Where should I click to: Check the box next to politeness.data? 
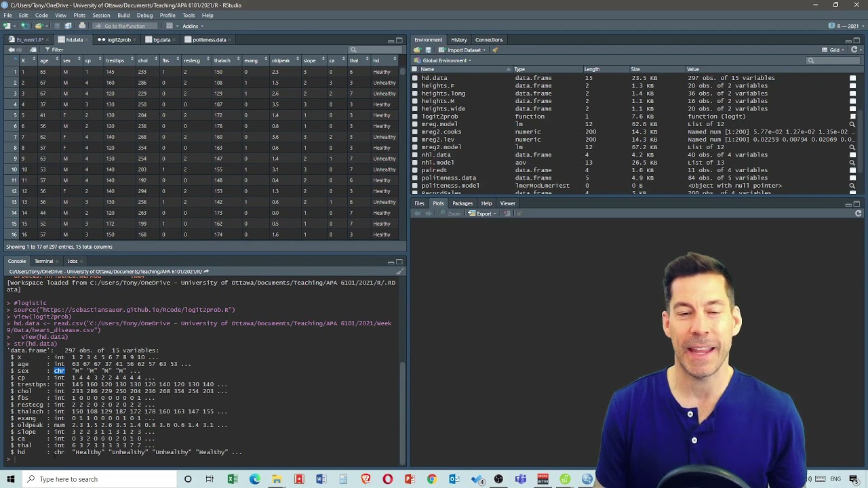pos(415,178)
